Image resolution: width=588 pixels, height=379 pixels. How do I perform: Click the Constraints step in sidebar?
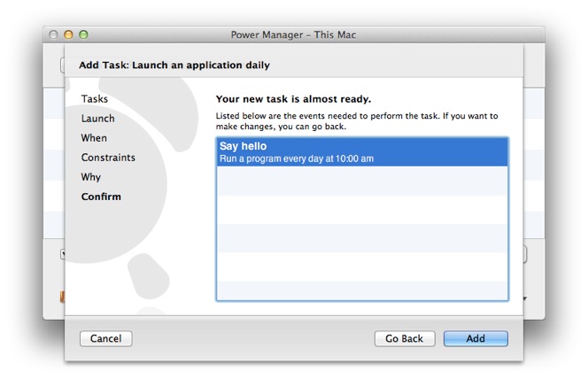[108, 158]
